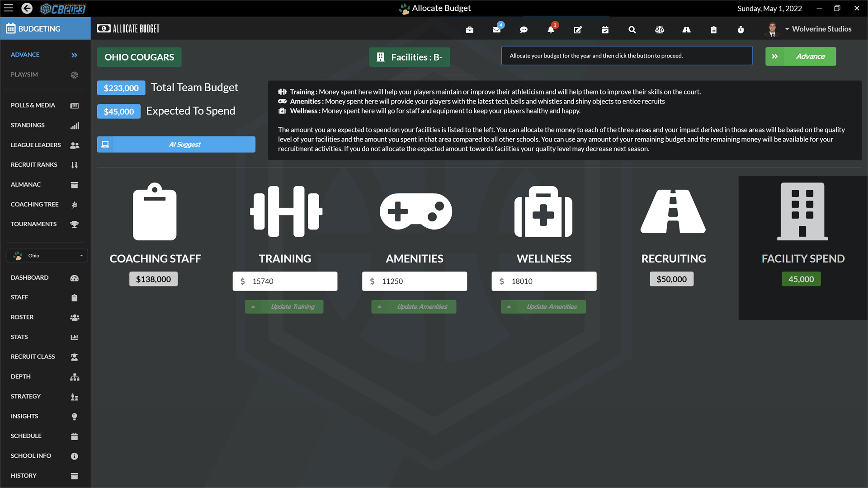This screenshot has height=488, width=868.
Task: Open the hamburger menu in the top-left corner
Action: coord(8,8)
